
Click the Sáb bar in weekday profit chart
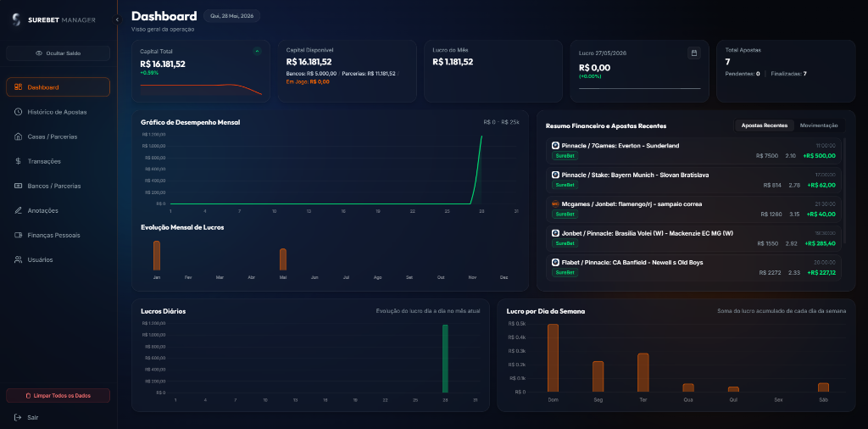coord(823,387)
